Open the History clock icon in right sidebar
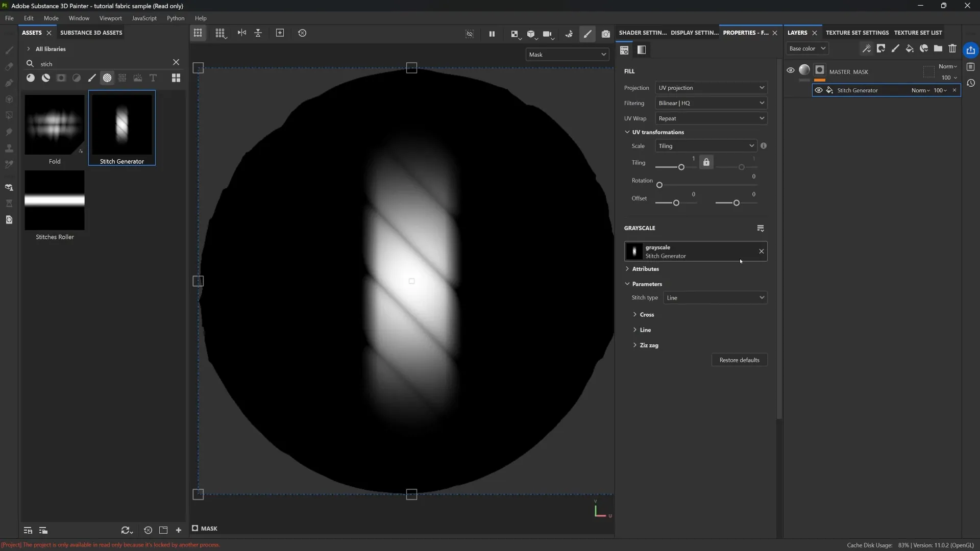This screenshot has height=551, width=980. pos(971,83)
